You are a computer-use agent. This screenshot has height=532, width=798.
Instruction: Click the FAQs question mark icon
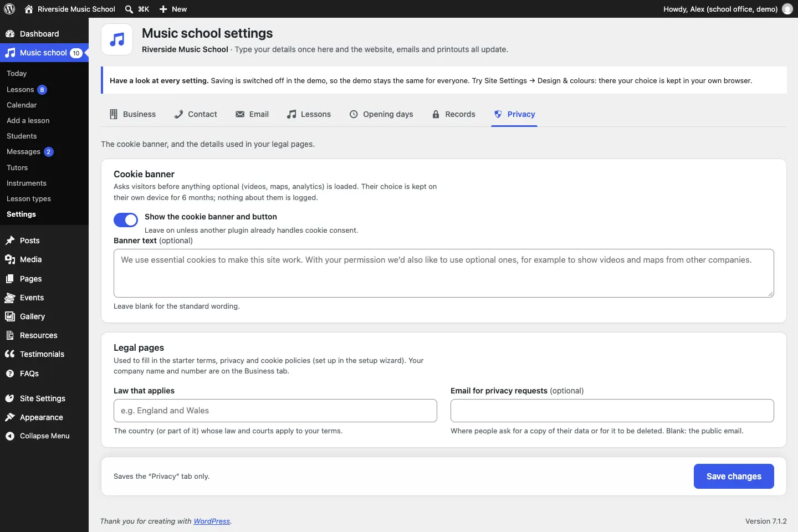pos(10,374)
